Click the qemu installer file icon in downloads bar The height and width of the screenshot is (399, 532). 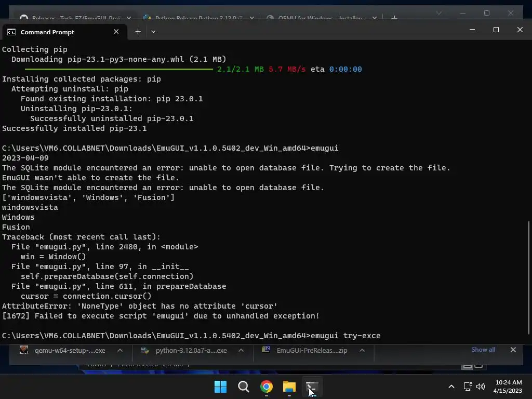pyautogui.click(x=24, y=350)
